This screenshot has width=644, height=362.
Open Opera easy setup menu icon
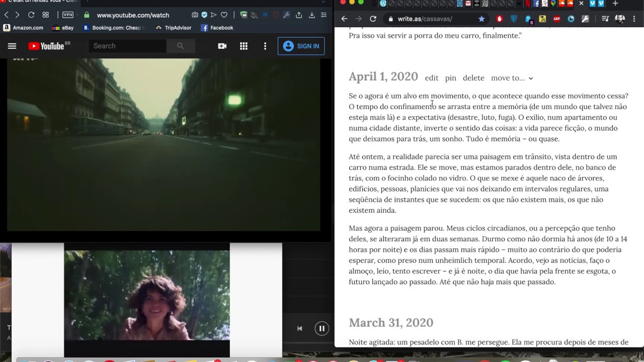point(324,15)
